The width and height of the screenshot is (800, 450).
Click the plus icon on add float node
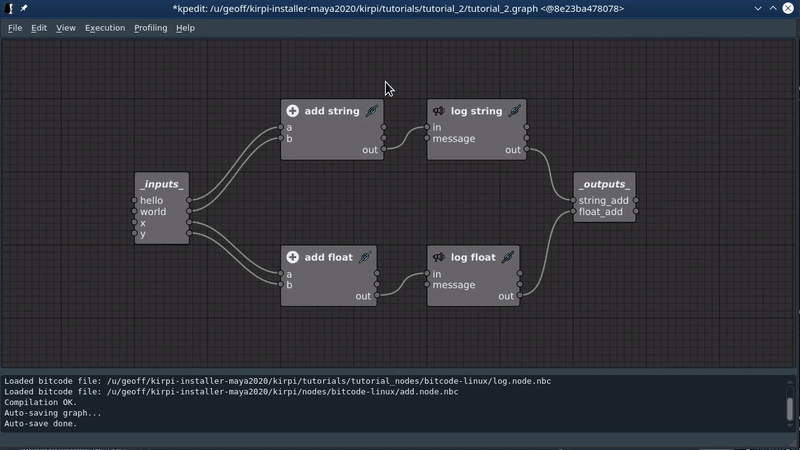(293, 257)
